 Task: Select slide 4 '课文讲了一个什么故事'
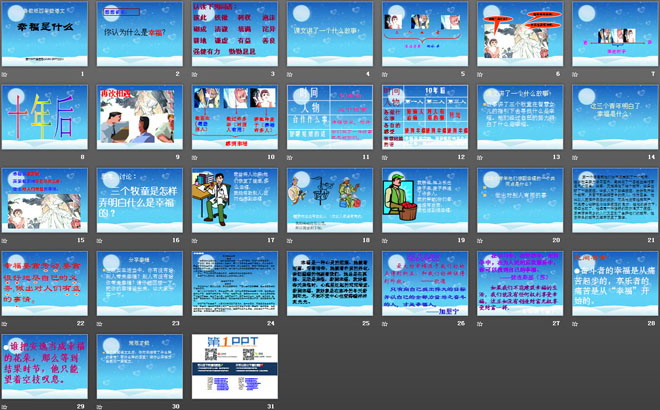(330, 34)
